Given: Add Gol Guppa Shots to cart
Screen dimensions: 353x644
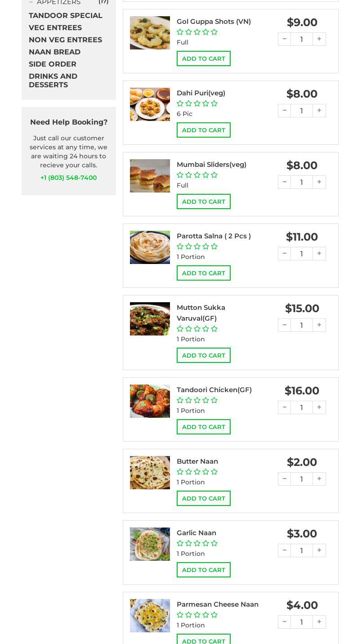Looking at the screenshot, I should click(x=204, y=58).
